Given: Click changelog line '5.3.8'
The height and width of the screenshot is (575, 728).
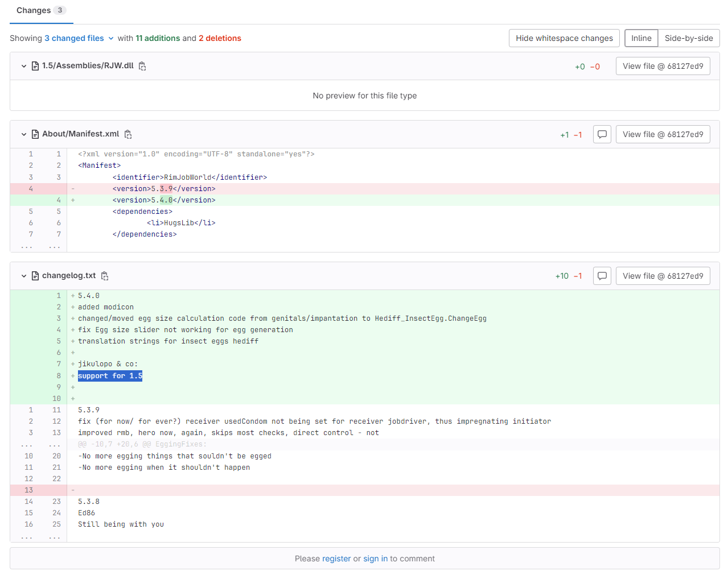Looking at the screenshot, I should pyautogui.click(x=89, y=502).
